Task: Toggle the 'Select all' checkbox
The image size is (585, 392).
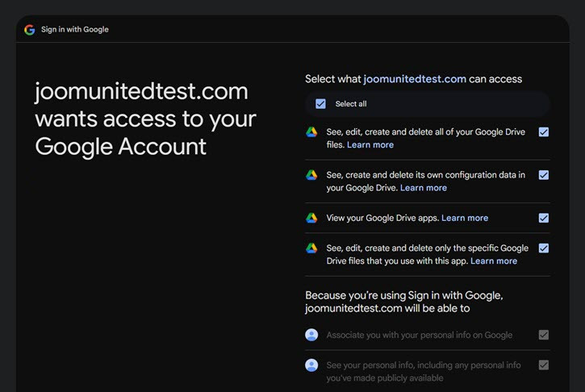Action: click(x=321, y=104)
